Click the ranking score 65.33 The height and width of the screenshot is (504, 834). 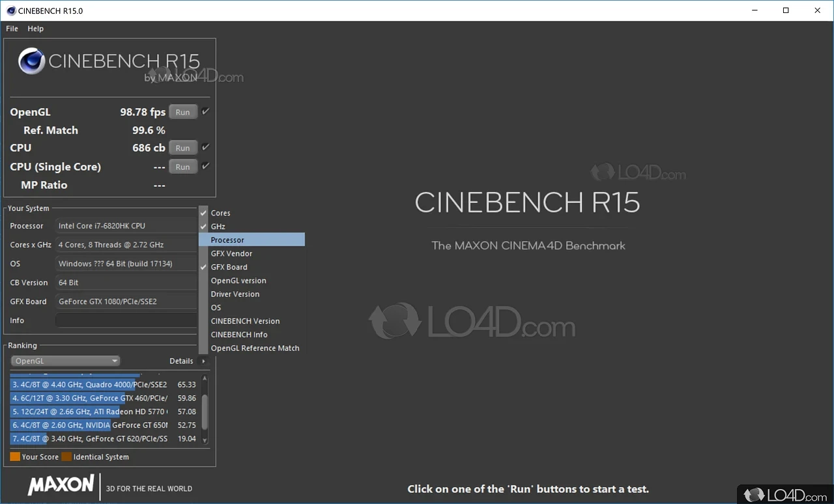[187, 385]
